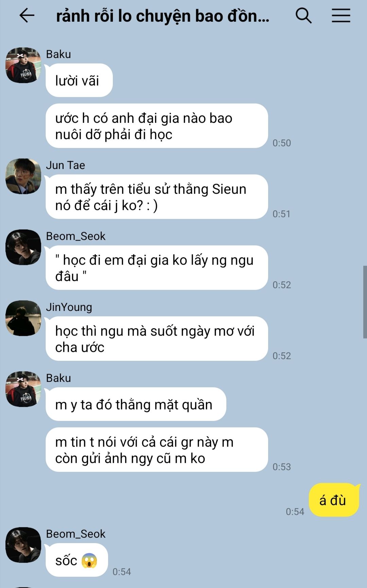Select the yellow "á đù" message bubble
The width and height of the screenshot is (367, 588).
pyautogui.click(x=334, y=500)
